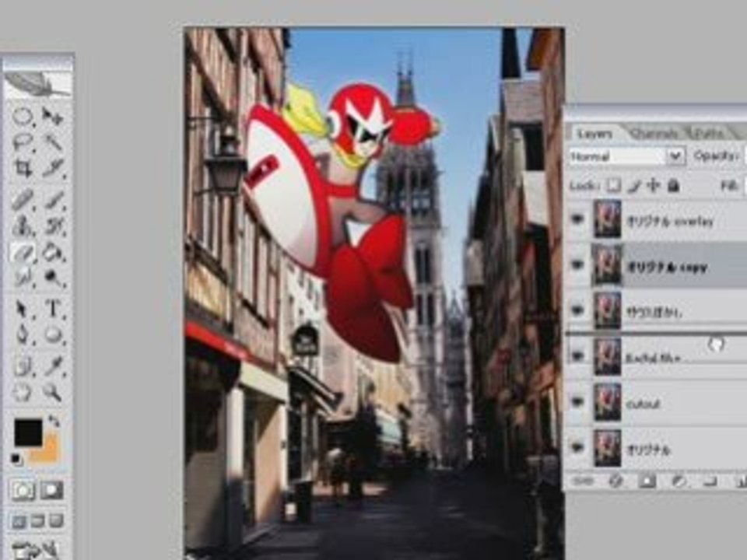Image resolution: width=747 pixels, height=560 pixels.
Task: Switch to Standard edit mode
Action: coord(23,491)
